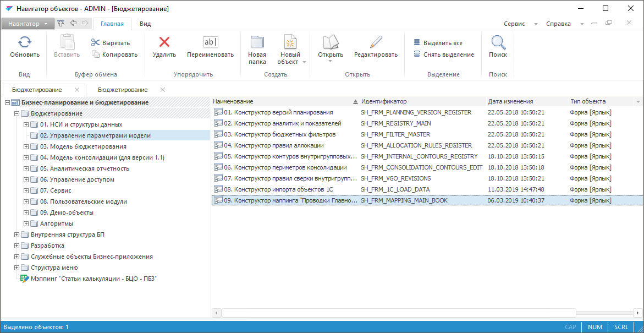
Task: Select 08. Пользовательские модули folder
Action: point(84,202)
